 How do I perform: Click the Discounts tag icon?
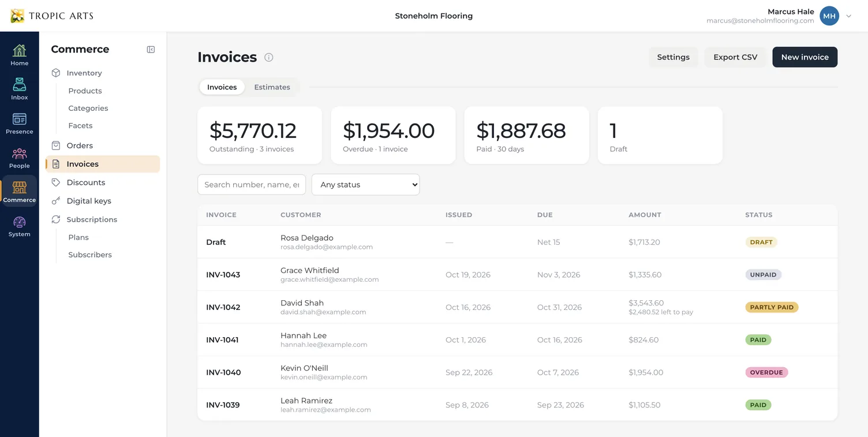coord(56,182)
